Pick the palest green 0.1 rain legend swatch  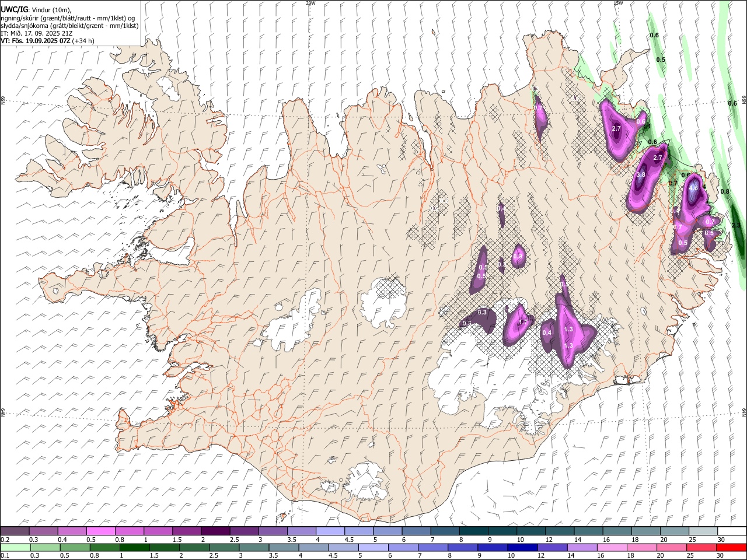(15, 548)
